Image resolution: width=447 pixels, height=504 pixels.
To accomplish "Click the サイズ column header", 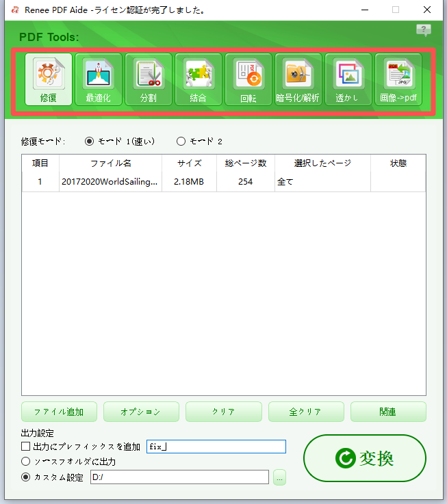I will coord(189,163).
